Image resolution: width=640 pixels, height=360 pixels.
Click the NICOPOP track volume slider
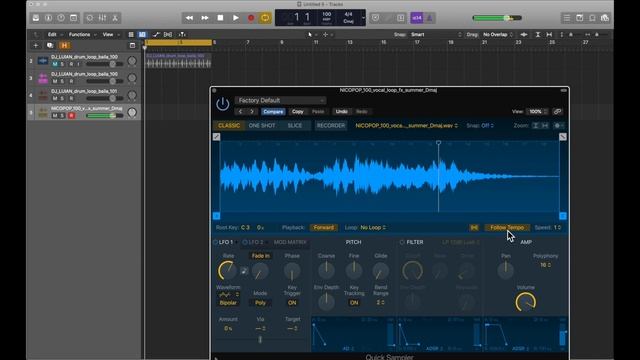(x=104, y=116)
